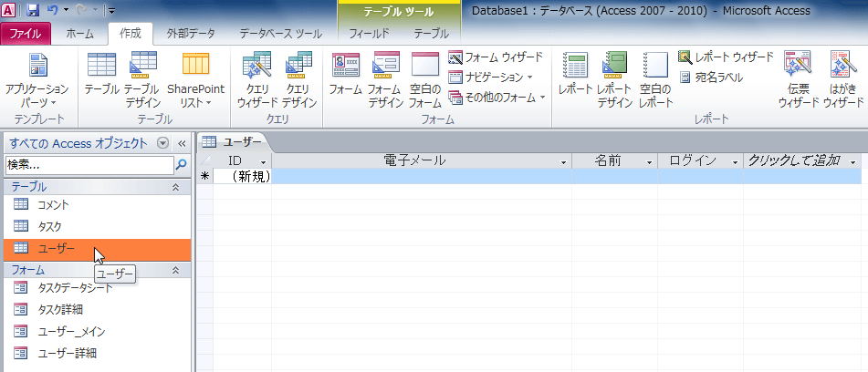Select the コメント table
Image resolution: width=868 pixels, height=372 pixels.
(98, 205)
